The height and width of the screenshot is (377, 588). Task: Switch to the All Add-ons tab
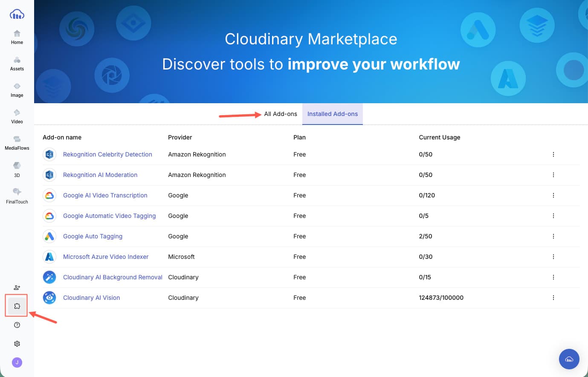281,114
